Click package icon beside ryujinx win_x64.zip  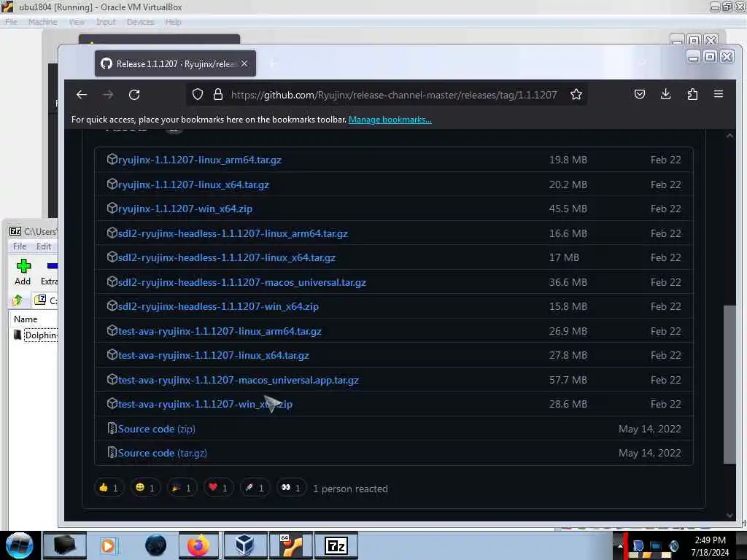112,208
